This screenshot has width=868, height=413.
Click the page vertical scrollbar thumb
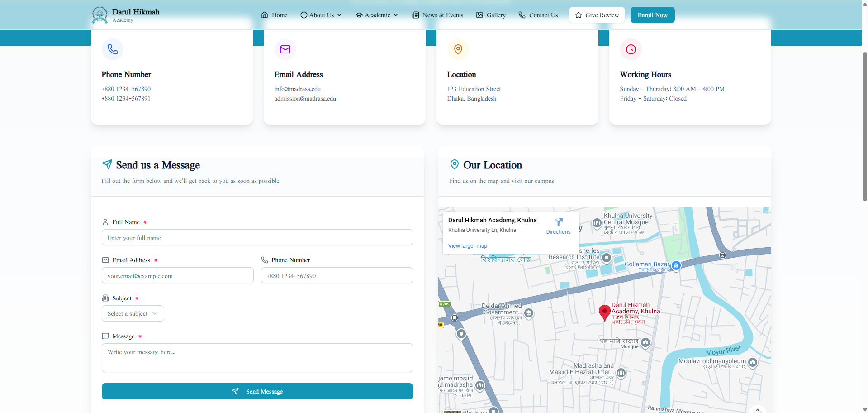click(864, 126)
